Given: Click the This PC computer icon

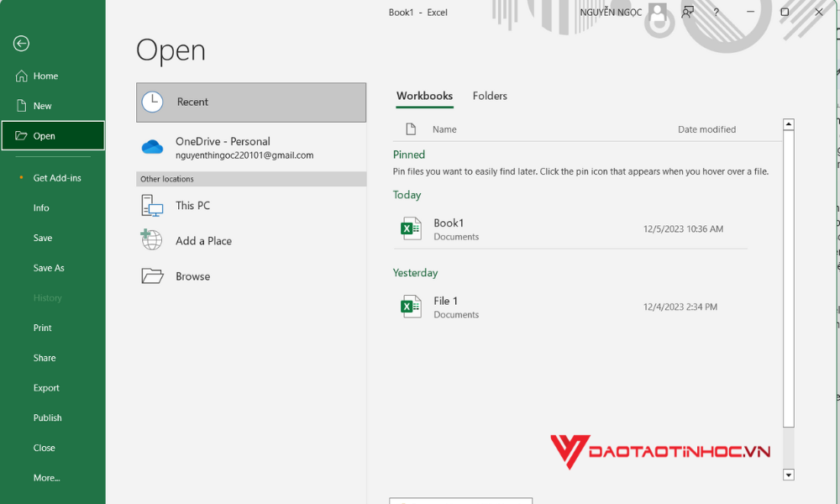Looking at the screenshot, I should point(152,206).
